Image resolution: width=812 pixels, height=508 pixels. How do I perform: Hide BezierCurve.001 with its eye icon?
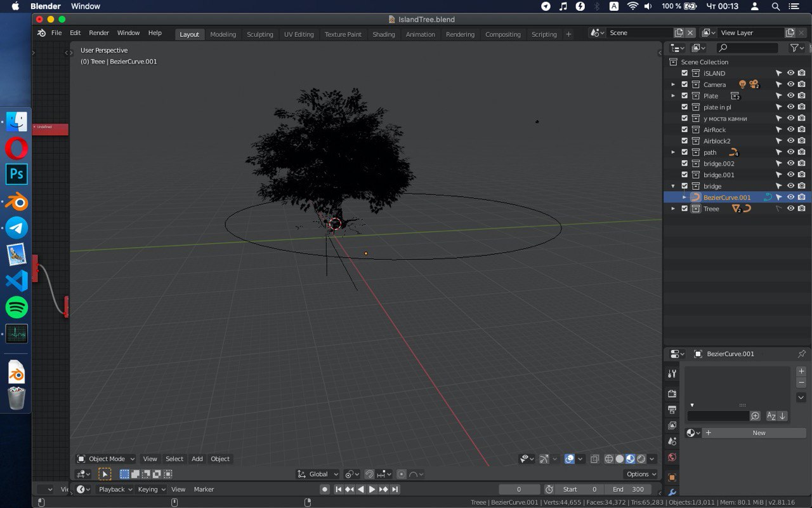click(x=790, y=197)
